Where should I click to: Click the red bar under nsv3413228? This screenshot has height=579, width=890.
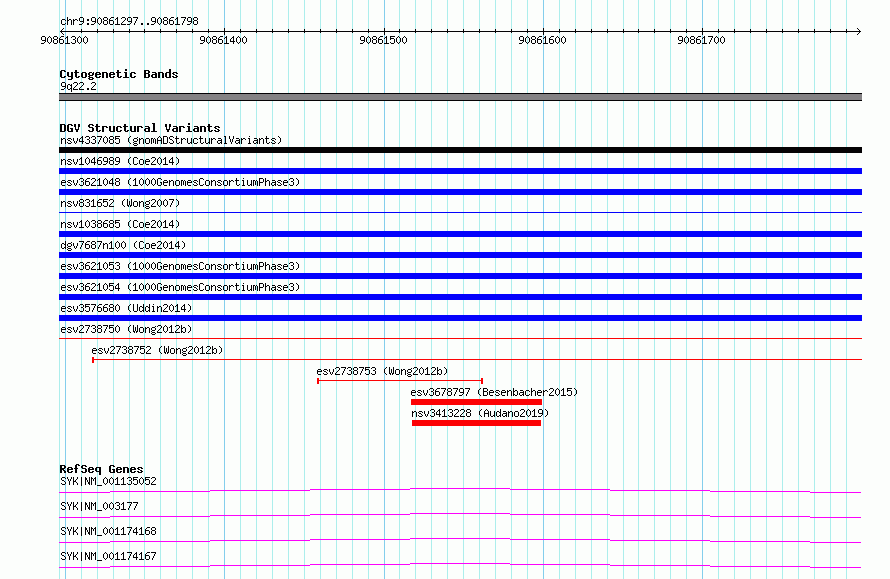click(x=476, y=423)
